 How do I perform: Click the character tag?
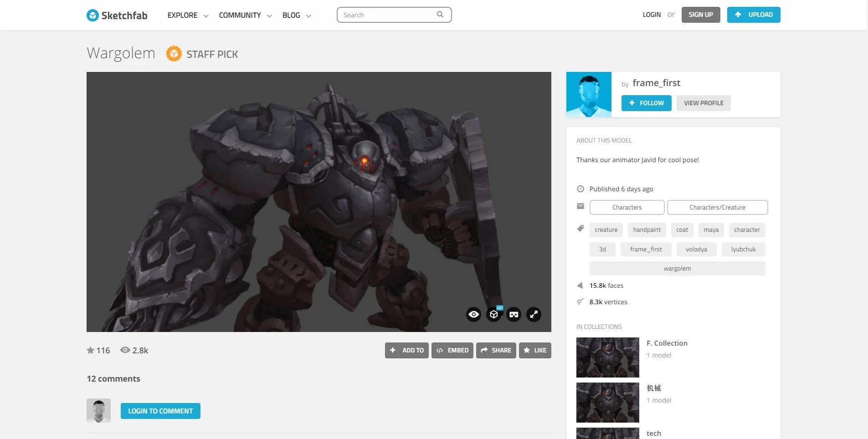(747, 230)
